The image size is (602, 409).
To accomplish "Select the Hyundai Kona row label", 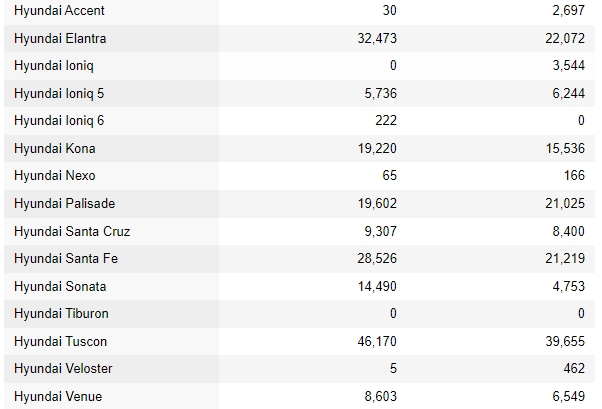I will tap(55, 148).
